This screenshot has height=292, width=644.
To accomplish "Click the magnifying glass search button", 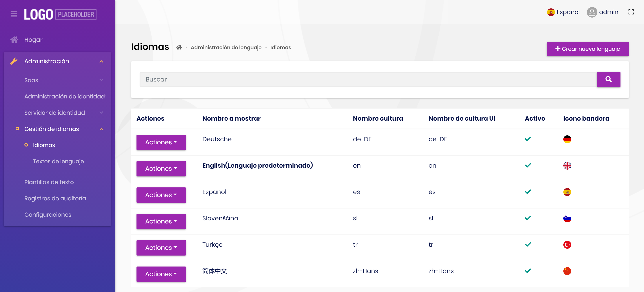I will click(608, 80).
